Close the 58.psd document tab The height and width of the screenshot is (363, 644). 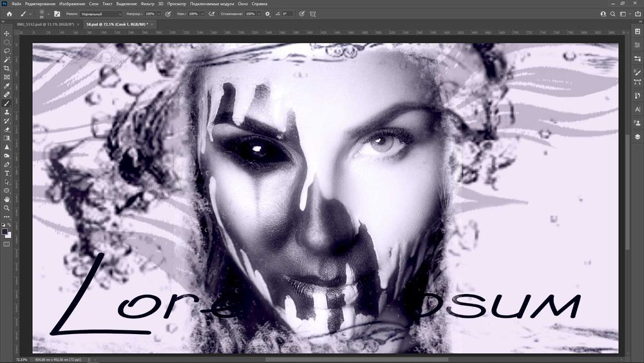pyautogui.click(x=152, y=25)
